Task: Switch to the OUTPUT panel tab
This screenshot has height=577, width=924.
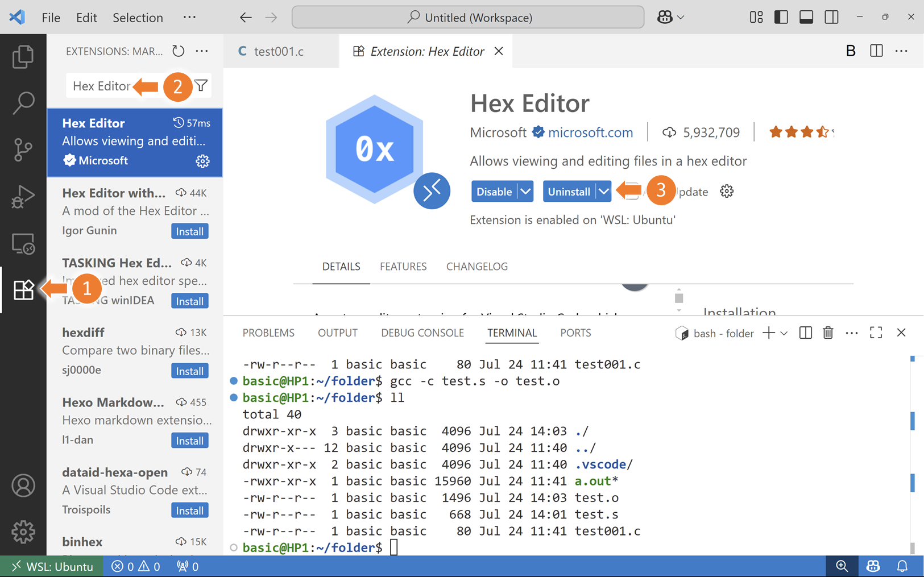Action: pyautogui.click(x=338, y=333)
